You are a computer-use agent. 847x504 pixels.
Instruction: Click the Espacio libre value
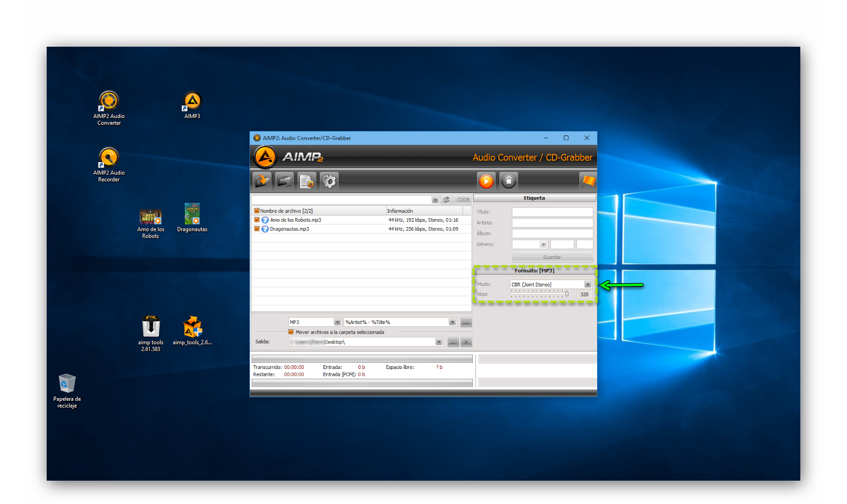(439, 367)
